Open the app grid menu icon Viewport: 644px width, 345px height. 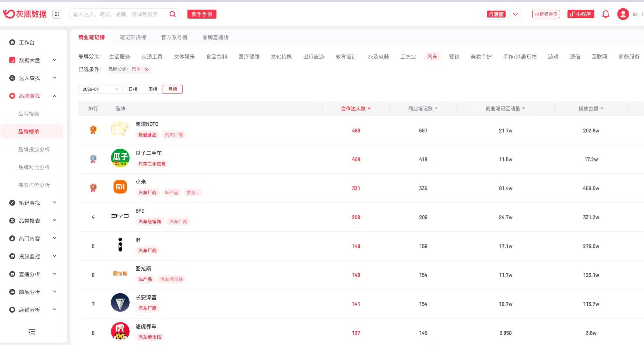(57, 14)
